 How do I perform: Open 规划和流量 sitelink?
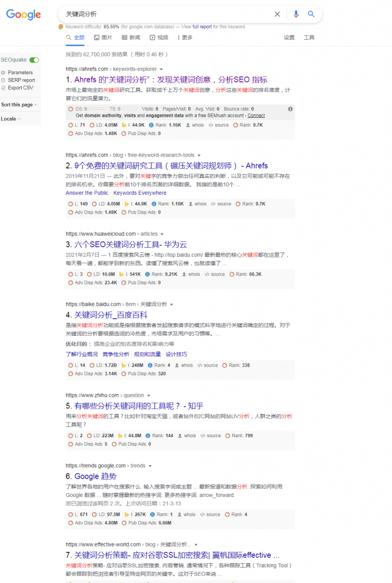click(x=147, y=354)
